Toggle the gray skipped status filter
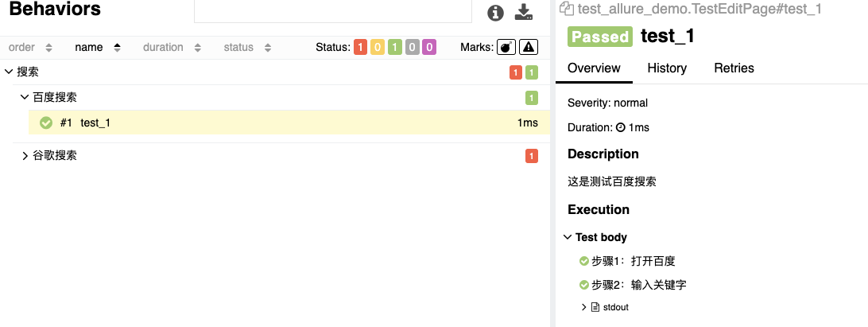This screenshot has height=327, width=868. pos(412,47)
